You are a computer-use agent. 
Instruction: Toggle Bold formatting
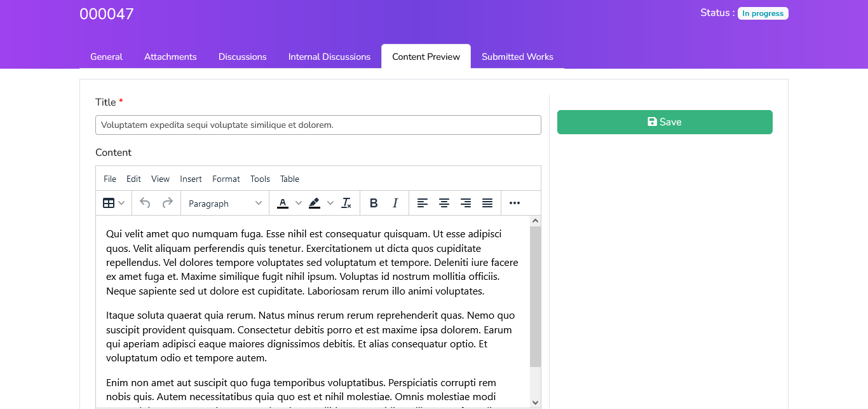374,203
